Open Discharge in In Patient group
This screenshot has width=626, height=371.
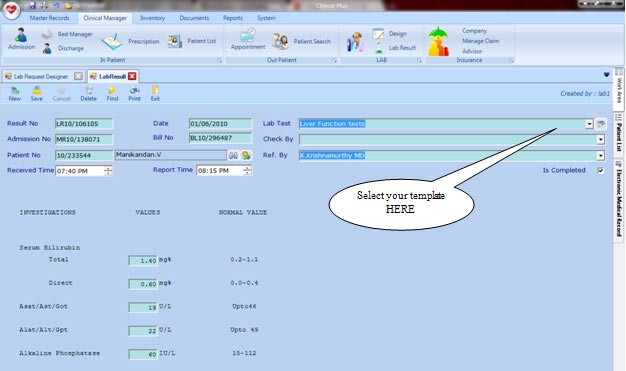tap(63, 48)
